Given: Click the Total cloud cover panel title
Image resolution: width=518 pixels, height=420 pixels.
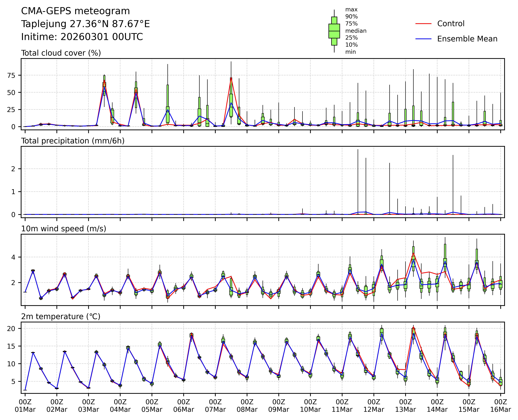Looking at the screenshot, I should point(61,53).
